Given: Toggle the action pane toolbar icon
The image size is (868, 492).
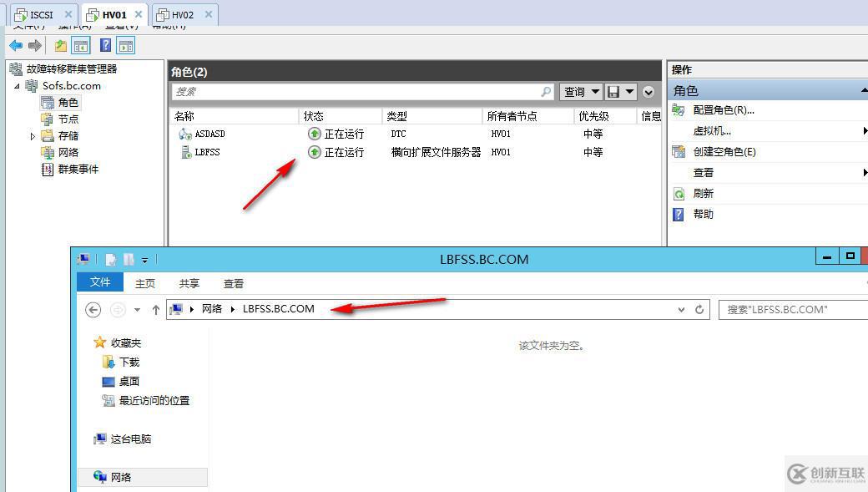Looking at the screenshot, I should point(126,46).
